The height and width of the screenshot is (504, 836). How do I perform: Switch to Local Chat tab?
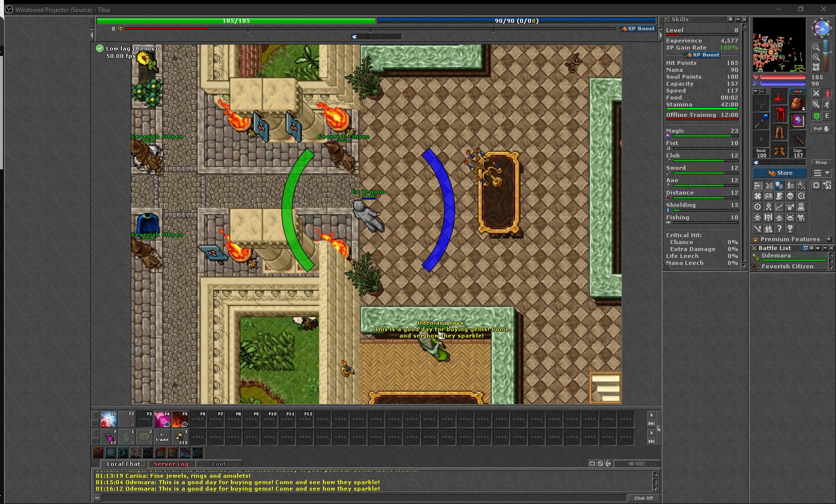(x=123, y=464)
